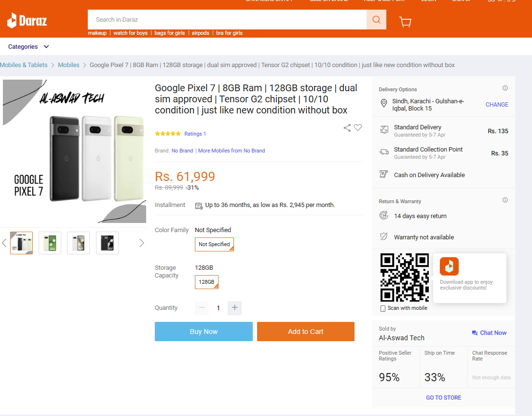Click the Delivery Options info icon

coord(505,88)
